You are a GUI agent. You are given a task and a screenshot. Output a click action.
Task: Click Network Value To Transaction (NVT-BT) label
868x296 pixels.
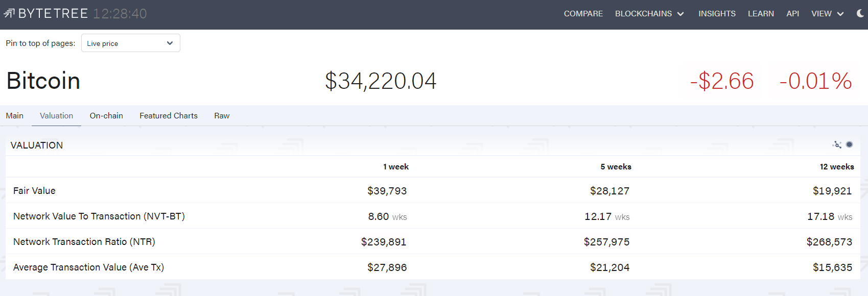coord(99,216)
